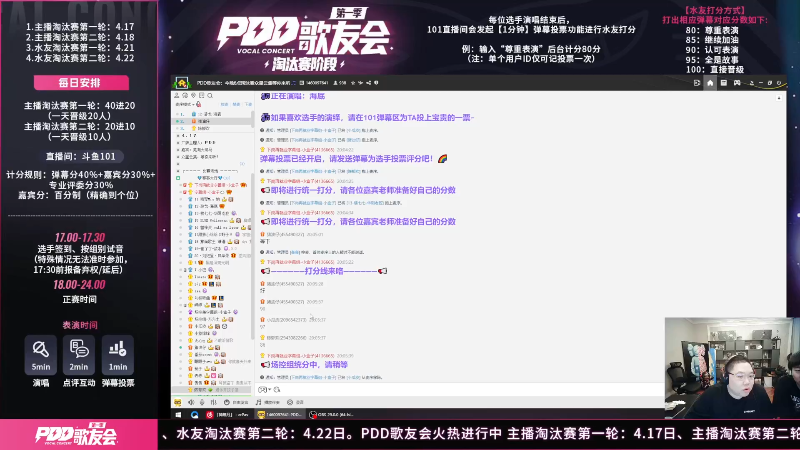
Task: Collapse the channel tree group with green square
Action: (178, 178)
